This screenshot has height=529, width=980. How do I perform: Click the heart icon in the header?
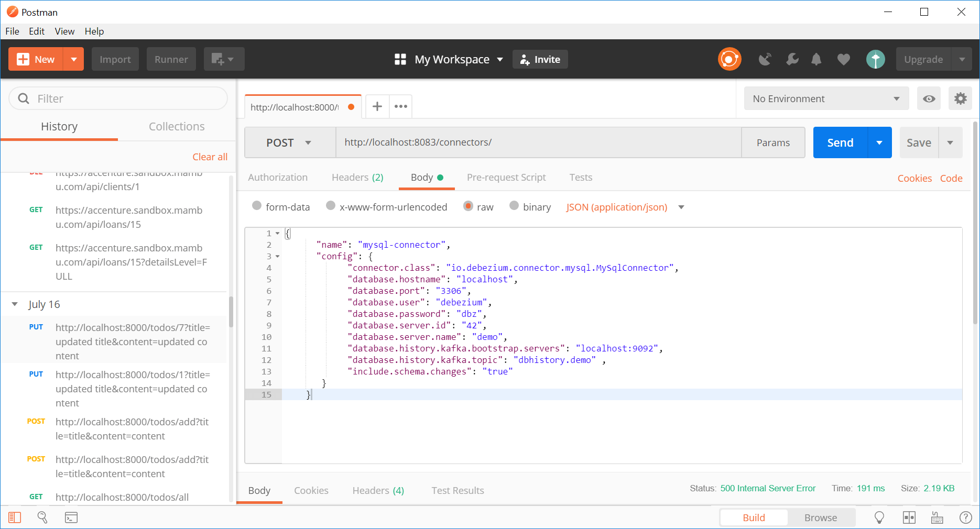843,59
